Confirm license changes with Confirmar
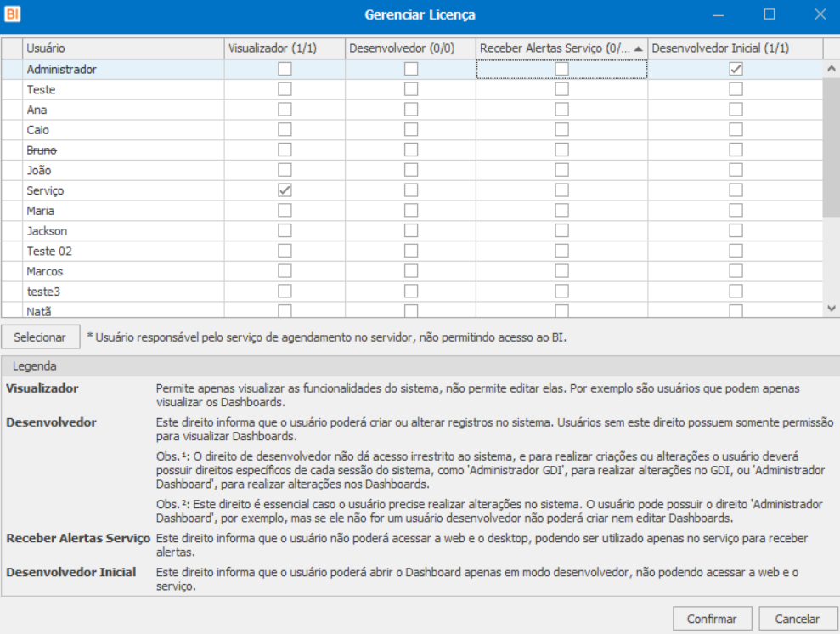 click(x=712, y=619)
